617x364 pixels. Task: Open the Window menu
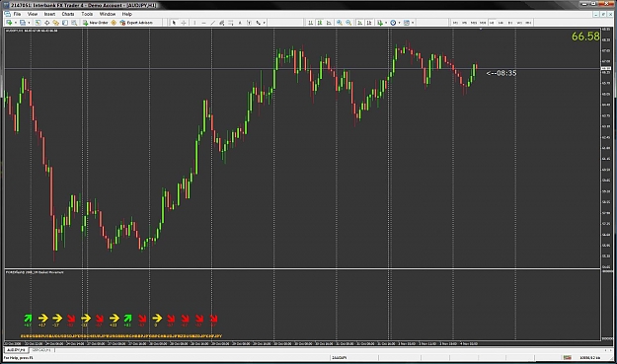[x=108, y=14]
